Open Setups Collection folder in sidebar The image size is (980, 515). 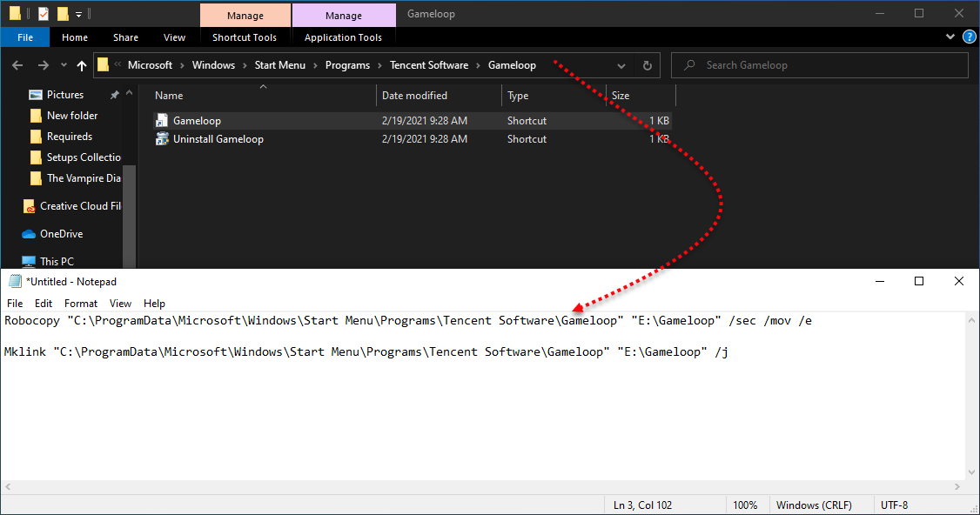[84, 157]
